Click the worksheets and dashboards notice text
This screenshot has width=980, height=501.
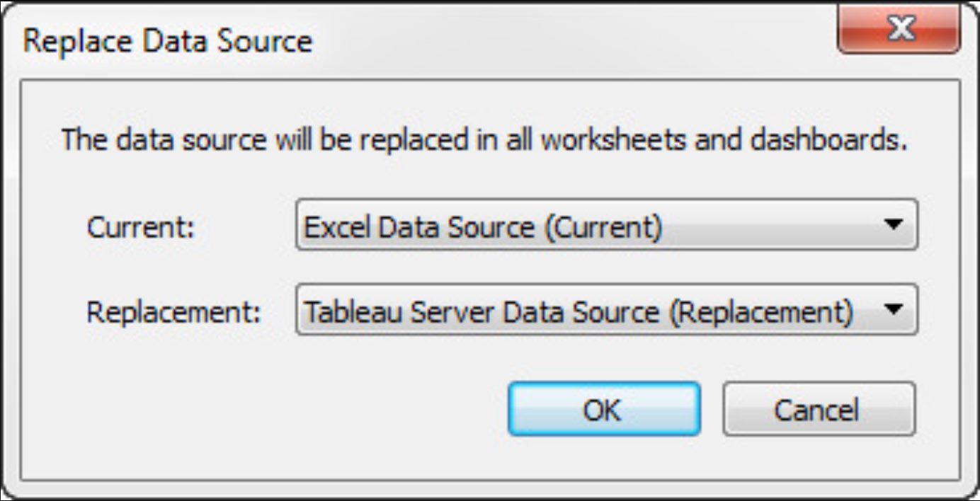(484, 140)
